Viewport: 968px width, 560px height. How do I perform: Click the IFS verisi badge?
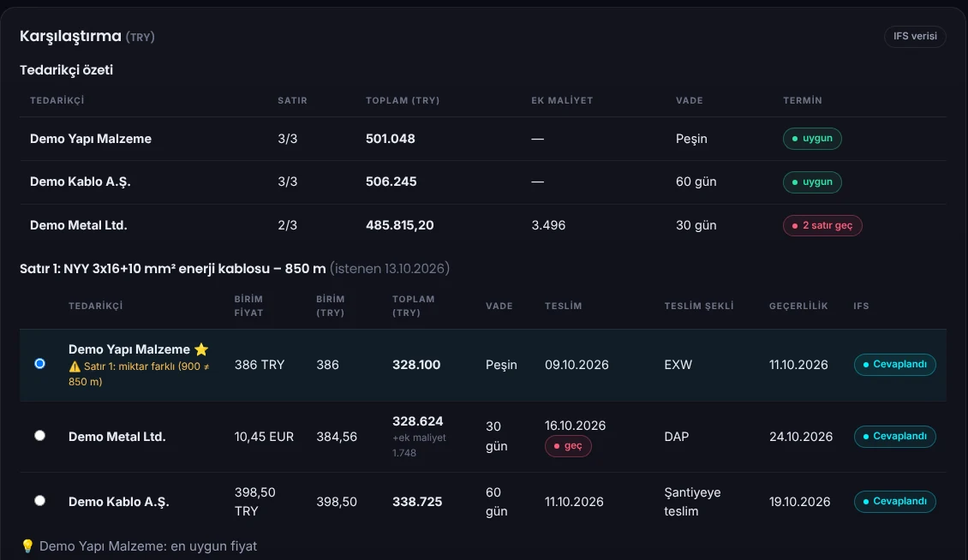pos(915,37)
